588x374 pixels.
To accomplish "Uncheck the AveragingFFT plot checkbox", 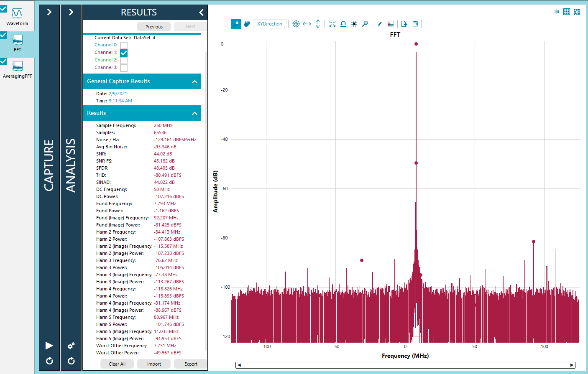I will [x=3, y=61].
